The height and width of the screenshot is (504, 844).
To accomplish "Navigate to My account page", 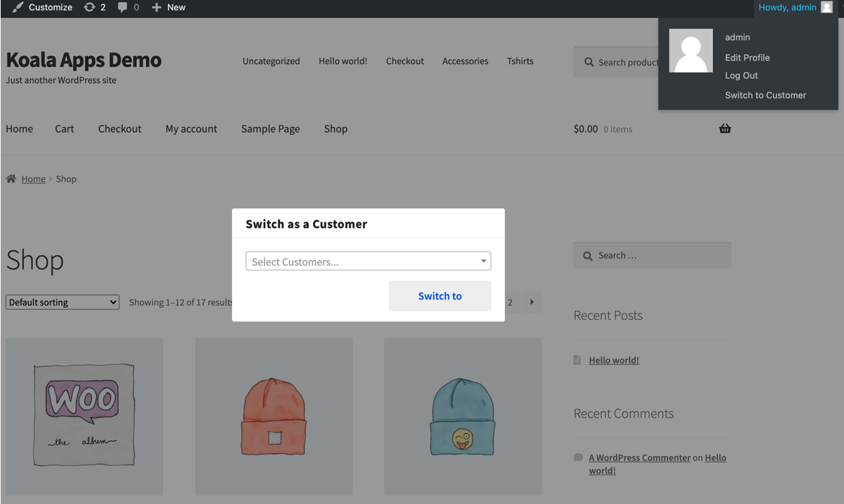I will coord(191,129).
